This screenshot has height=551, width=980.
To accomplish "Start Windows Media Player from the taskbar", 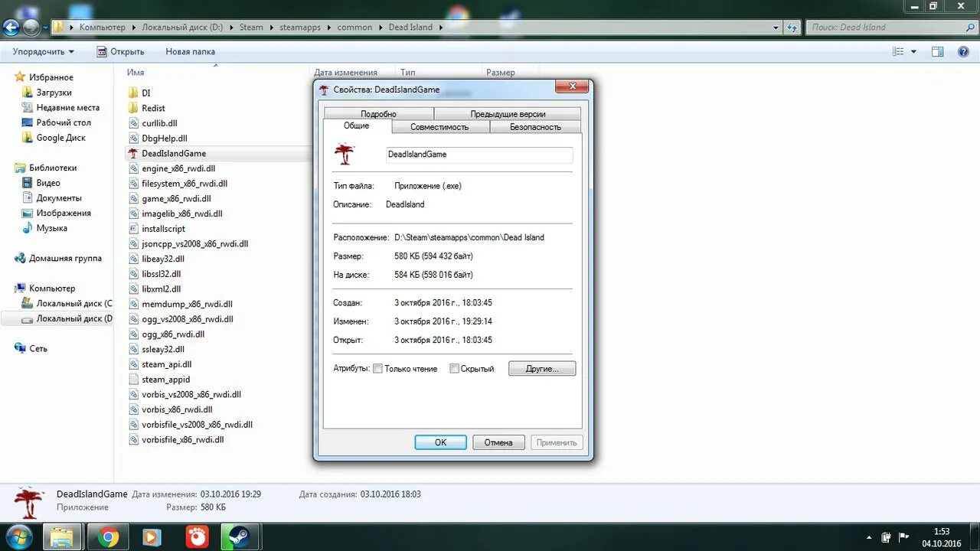I will click(152, 536).
